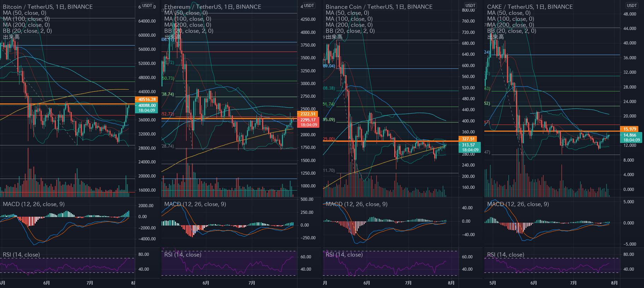Click 760.00 on Binance Coin price axis
Image resolution: width=644 pixels, height=288 pixels.
(x=468, y=21)
